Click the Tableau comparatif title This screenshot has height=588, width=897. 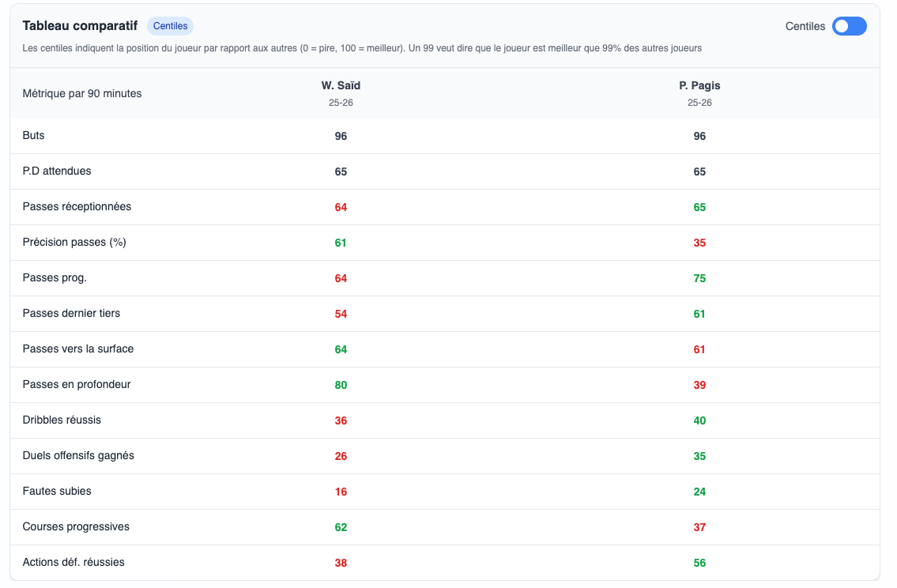click(x=80, y=26)
